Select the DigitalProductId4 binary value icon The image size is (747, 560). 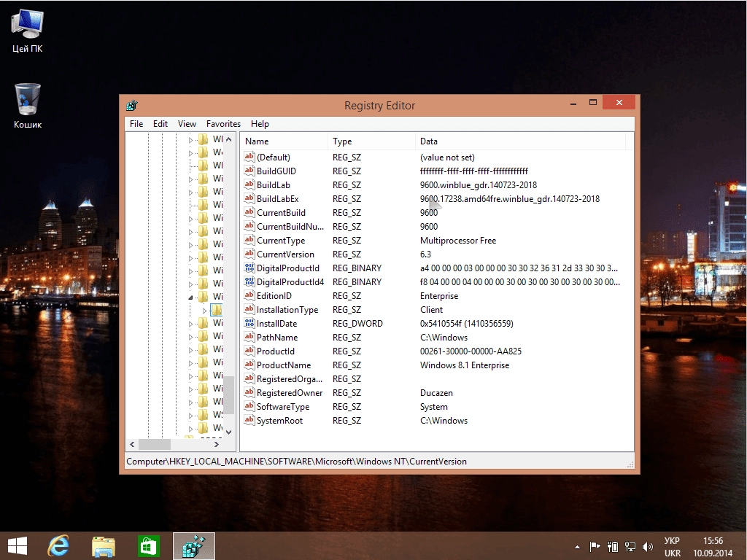tap(249, 281)
